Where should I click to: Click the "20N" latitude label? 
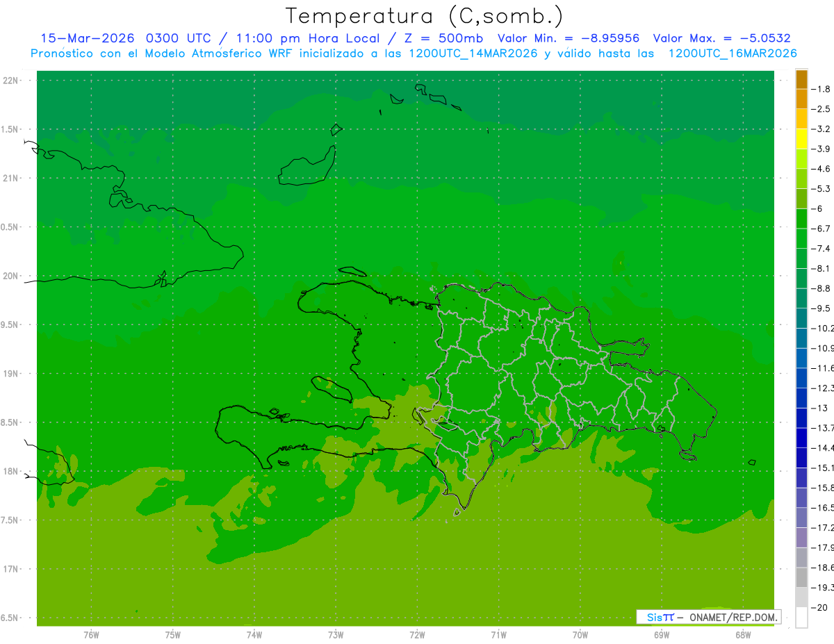(11, 276)
